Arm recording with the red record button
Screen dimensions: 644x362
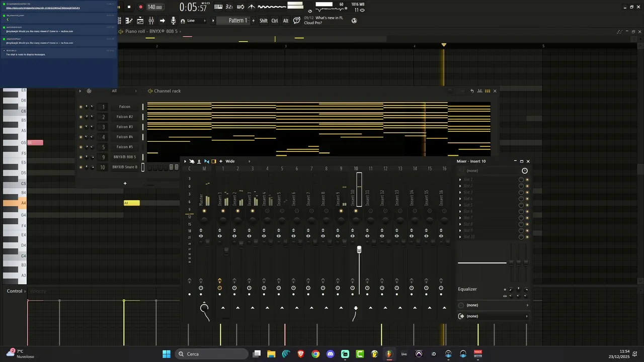click(x=140, y=7)
